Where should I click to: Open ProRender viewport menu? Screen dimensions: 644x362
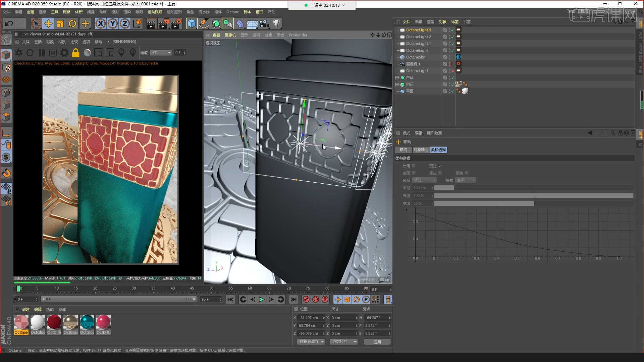[x=298, y=35]
